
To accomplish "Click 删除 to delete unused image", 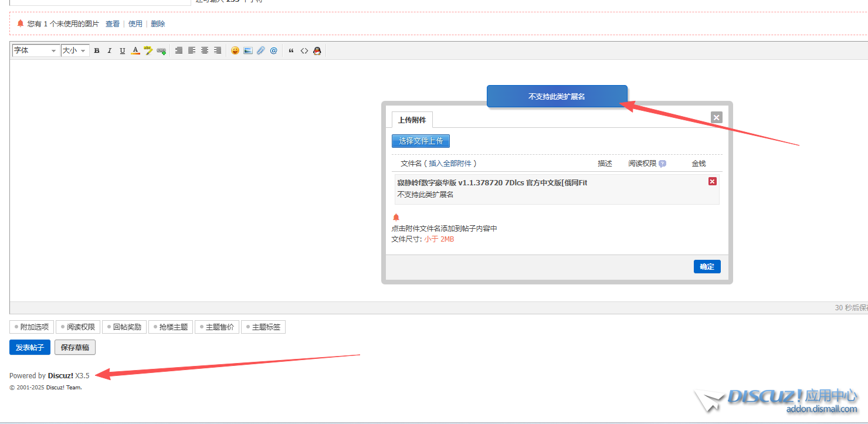I will [x=158, y=24].
